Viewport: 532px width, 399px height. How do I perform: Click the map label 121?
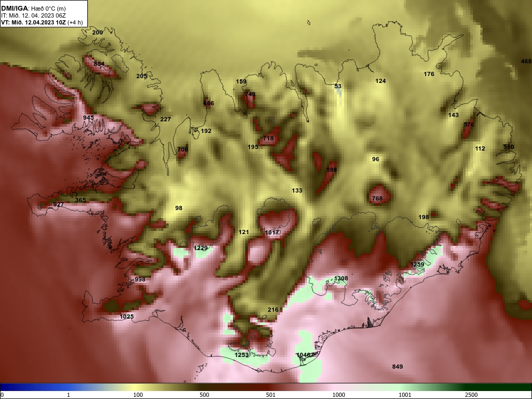[244, 232]
